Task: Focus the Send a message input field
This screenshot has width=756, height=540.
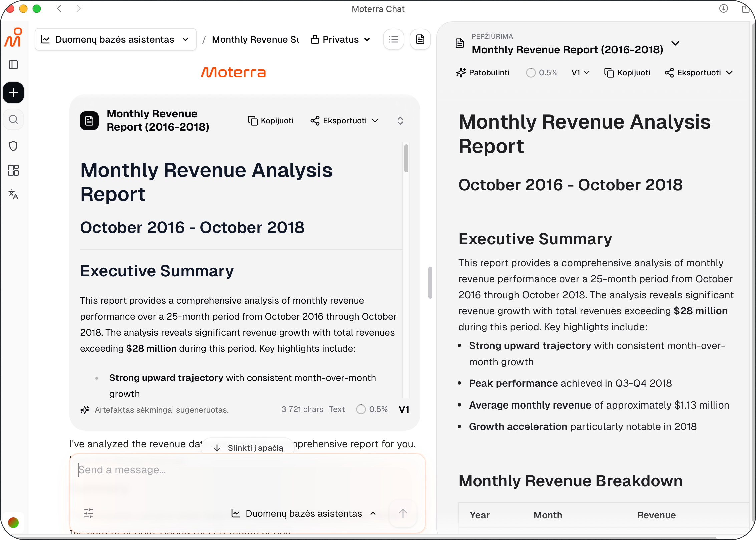Action: pos(247,470)
